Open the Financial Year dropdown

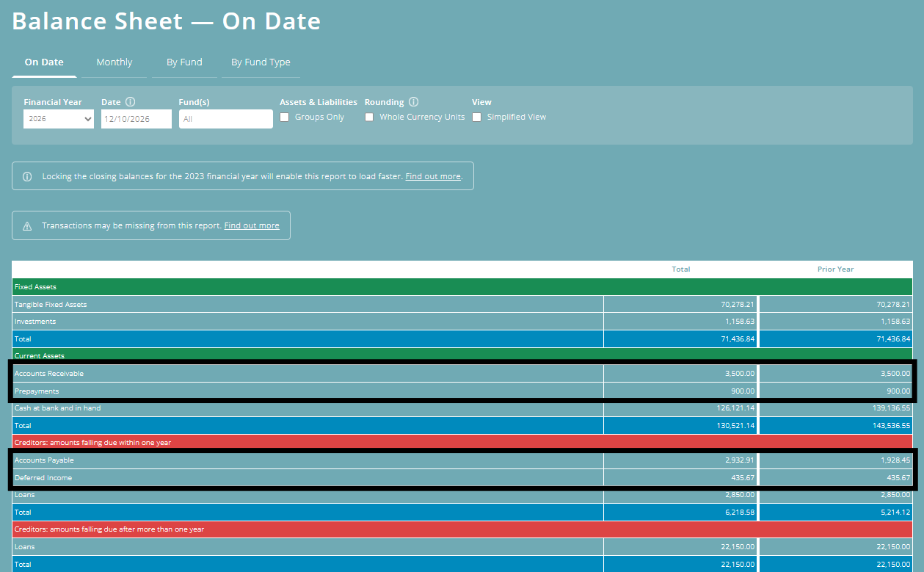(x=59, y=119)
